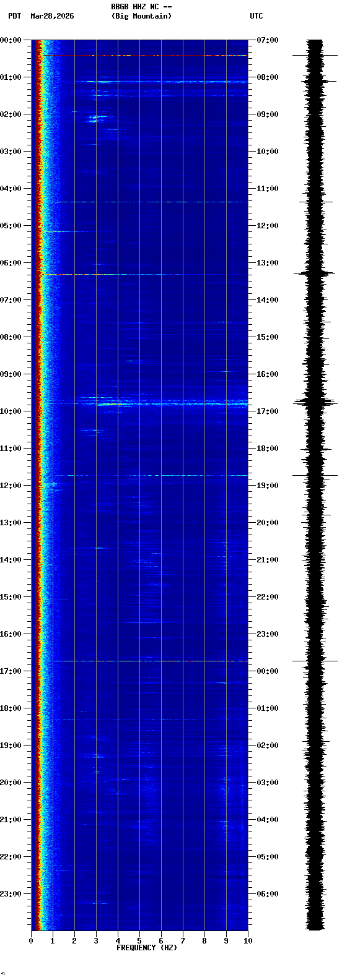Select the '02:00' PDT axis time label
Screen dimensions: 342x980
point(11,114)
